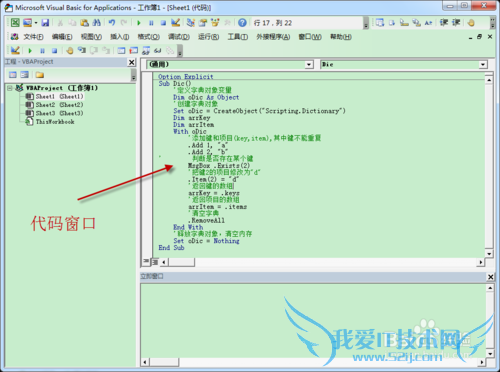Select Sheet1 (Sheet1) in project tree
The image size is (500, 372).
pos(60,96)
